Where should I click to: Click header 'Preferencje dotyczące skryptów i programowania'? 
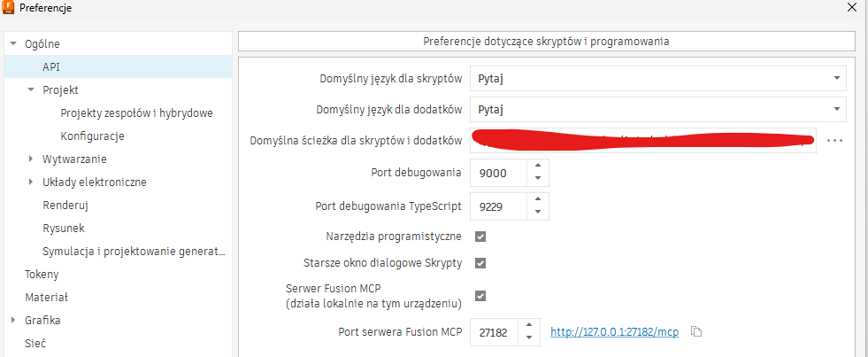point(547,42)
